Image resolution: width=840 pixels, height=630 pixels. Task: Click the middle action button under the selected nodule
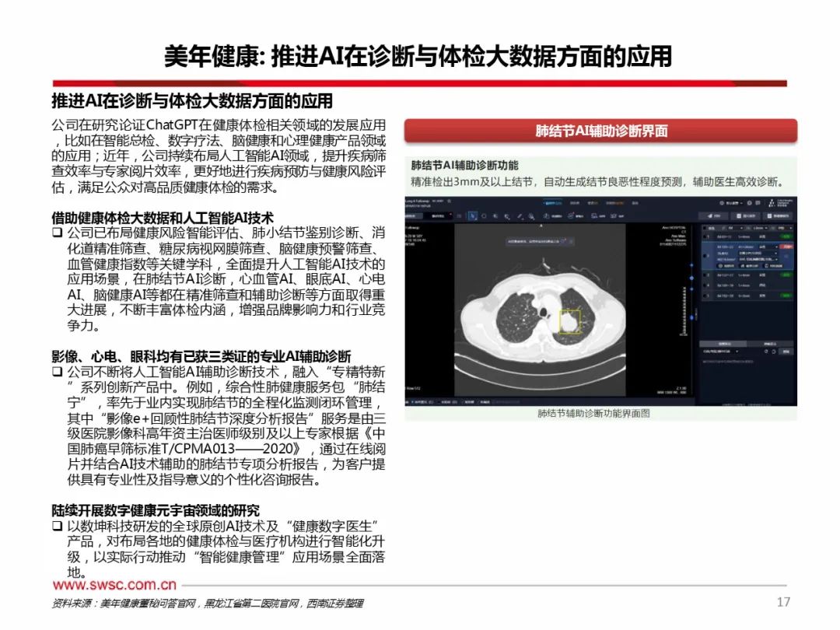click(749, 266)
